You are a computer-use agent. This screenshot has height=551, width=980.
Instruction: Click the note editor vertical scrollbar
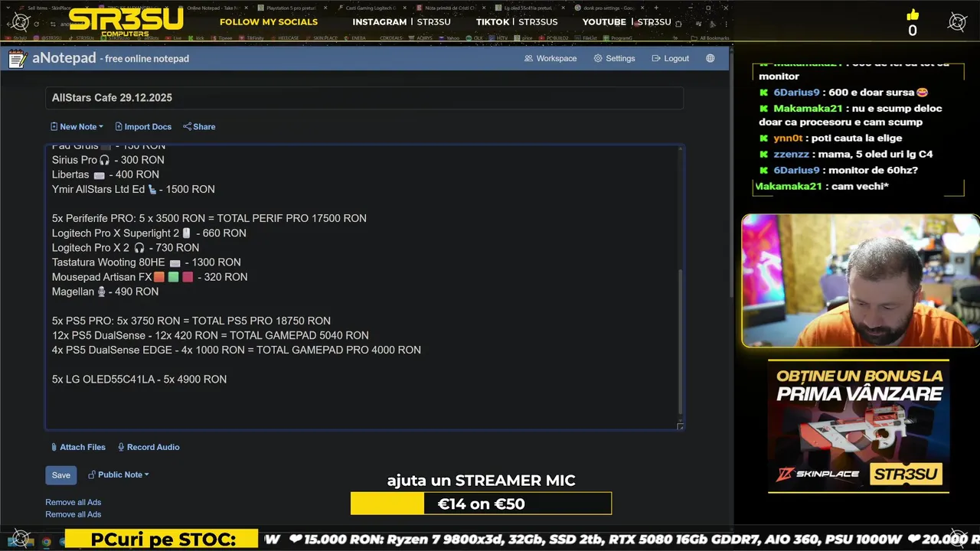click(680, 341)
